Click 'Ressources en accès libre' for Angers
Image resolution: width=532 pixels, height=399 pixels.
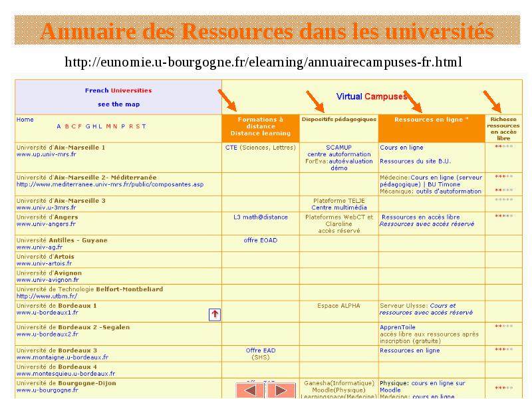[421, 217]
